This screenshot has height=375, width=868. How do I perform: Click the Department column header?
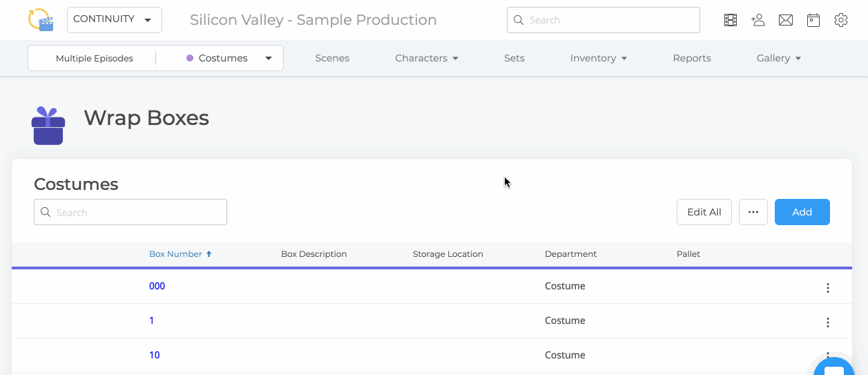(571, 254)
